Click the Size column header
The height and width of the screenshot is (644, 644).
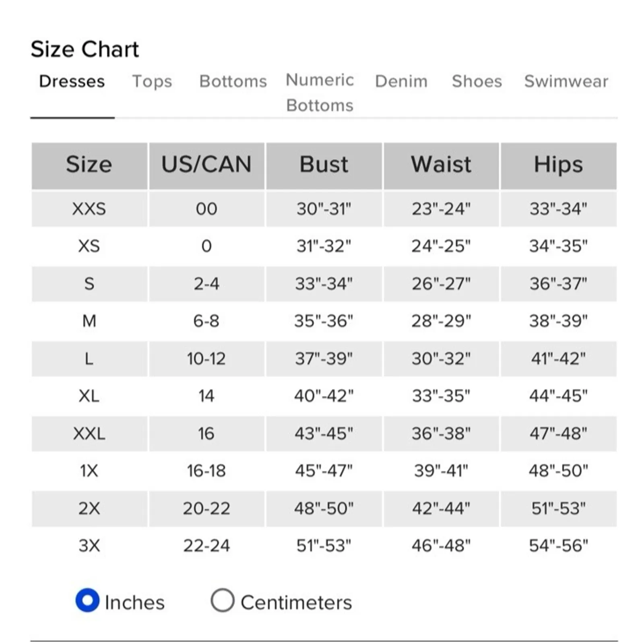coord(89,165)
